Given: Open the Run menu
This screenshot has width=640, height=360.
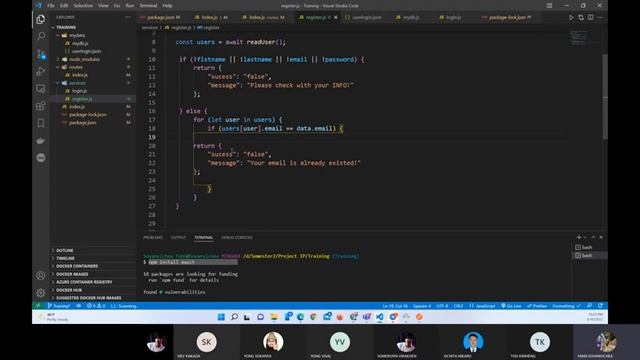Looking at the screenshot, I should (x=130, y=6).
